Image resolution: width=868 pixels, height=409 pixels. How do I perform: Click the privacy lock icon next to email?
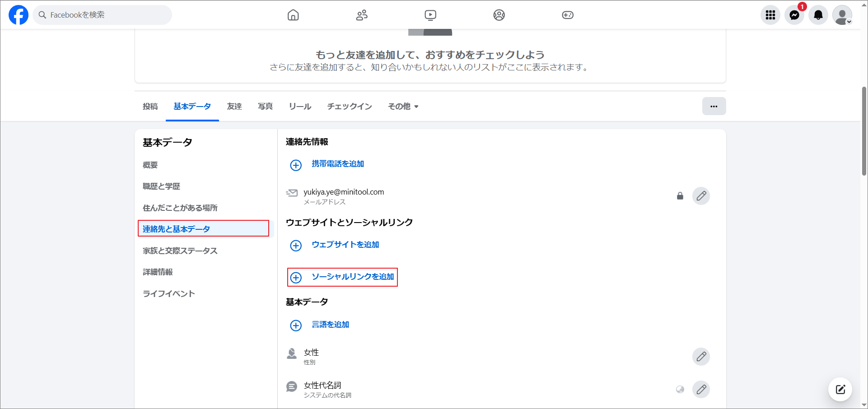tap(680, 196)
